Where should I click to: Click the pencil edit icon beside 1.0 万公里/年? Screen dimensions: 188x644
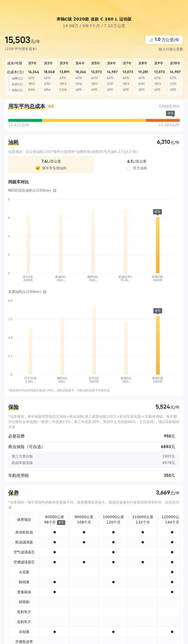coord(151,40)
